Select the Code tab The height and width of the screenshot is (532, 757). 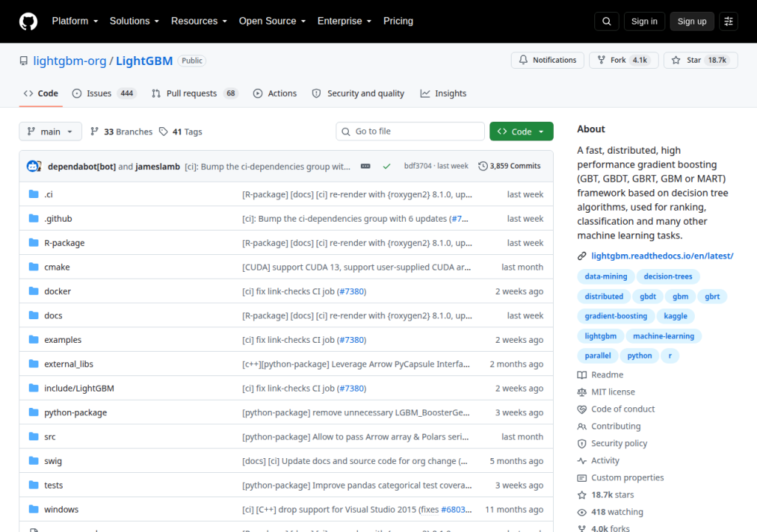pos(41,93)
